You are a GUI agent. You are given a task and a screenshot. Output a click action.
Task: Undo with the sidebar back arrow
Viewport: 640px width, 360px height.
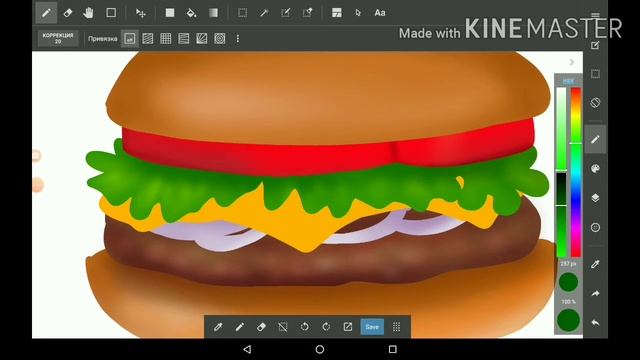(x=595, y=323)
